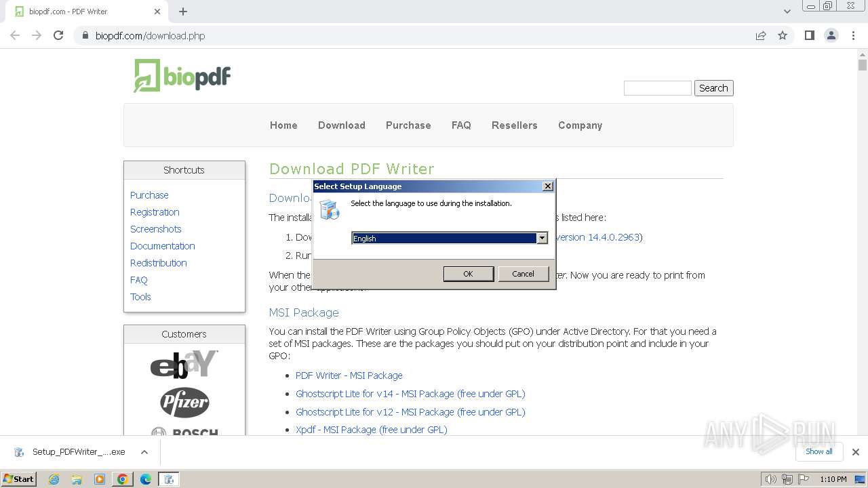Click Show all downloads
This screenshot has width=868, height=488.
click(819, 451)
